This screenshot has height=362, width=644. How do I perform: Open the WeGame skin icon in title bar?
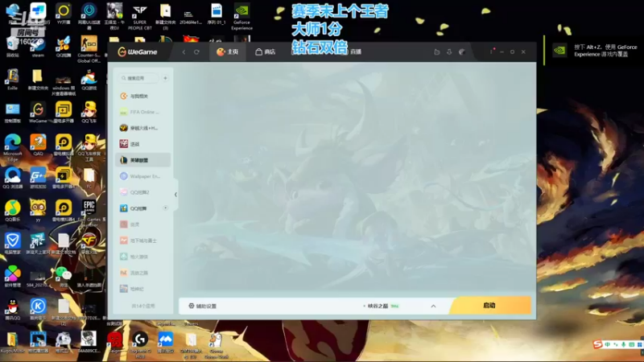(462, 51)
